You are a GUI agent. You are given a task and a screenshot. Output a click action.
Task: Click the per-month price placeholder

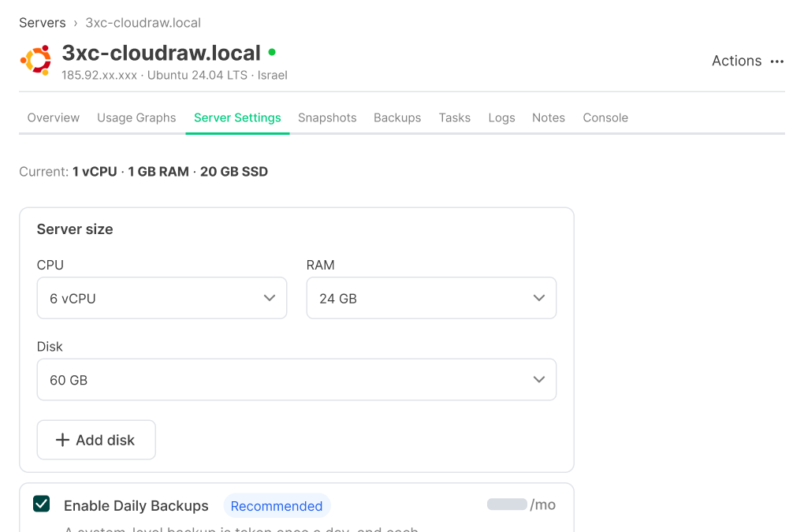(x=507, y=504)
